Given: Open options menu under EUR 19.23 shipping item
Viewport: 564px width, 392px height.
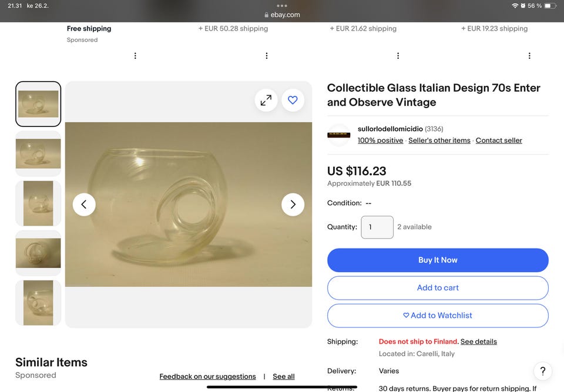Looking at the screenshot, I should [529, 56].
